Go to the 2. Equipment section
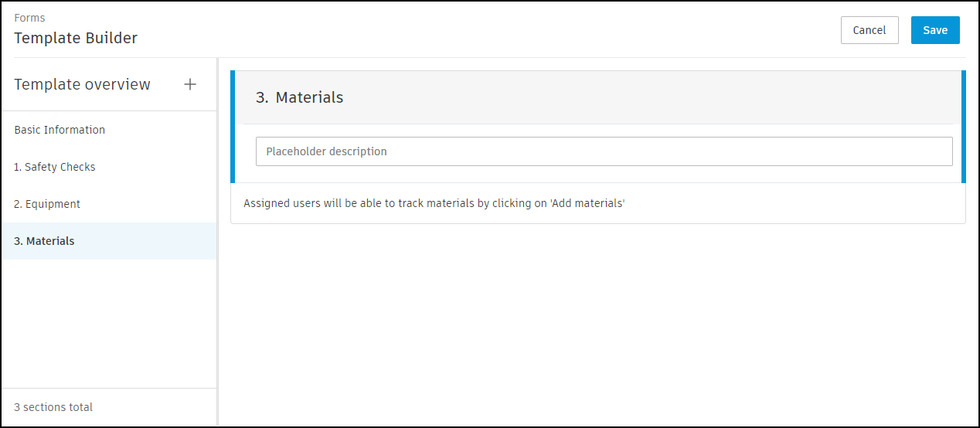The height and width of the screenshot is (428, 980). tap(47, 204)
